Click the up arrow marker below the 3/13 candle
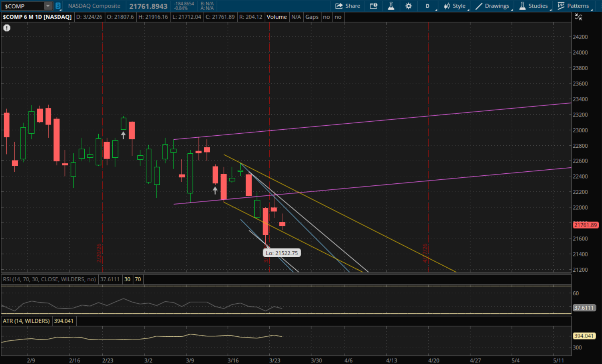602x364 pixels. (215, 190)
